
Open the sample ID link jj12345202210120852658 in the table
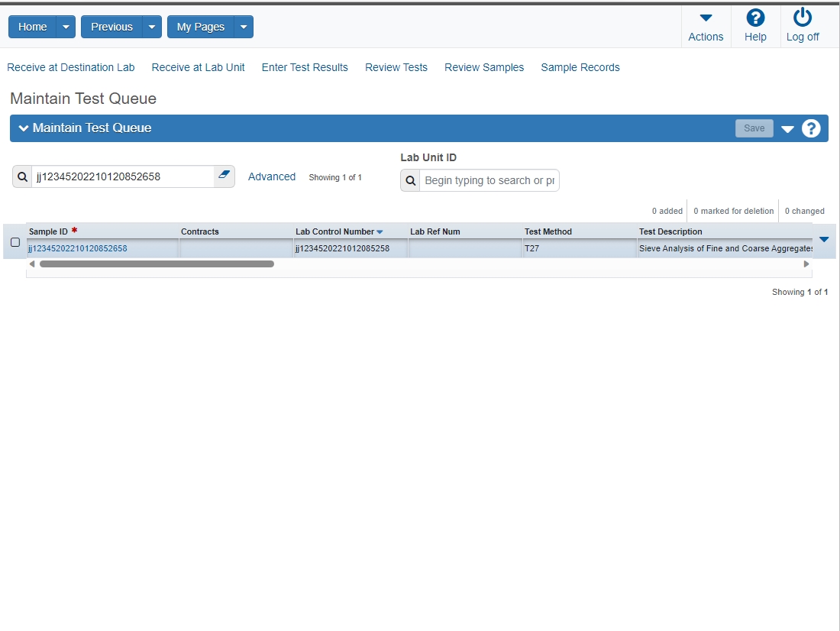click(x=78, y=249)
